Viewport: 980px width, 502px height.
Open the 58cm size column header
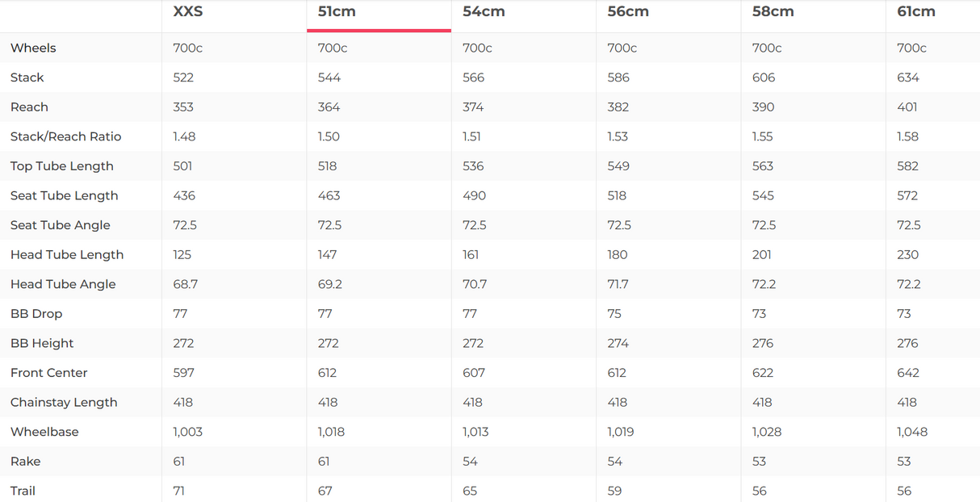point(773,11)
